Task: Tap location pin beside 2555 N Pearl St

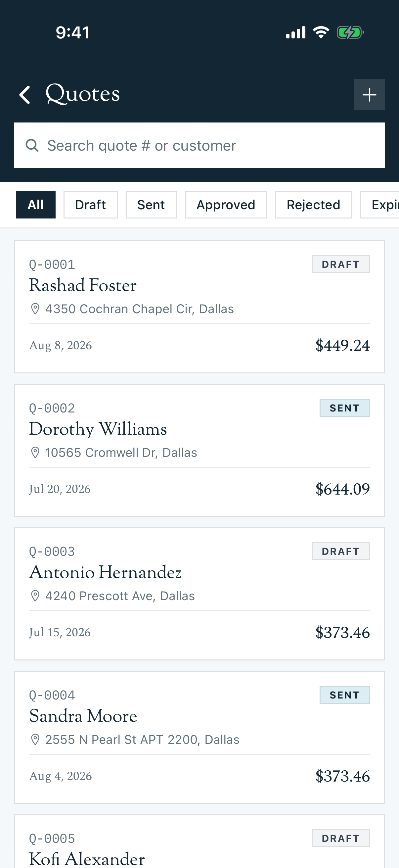Action: point(35,739)
